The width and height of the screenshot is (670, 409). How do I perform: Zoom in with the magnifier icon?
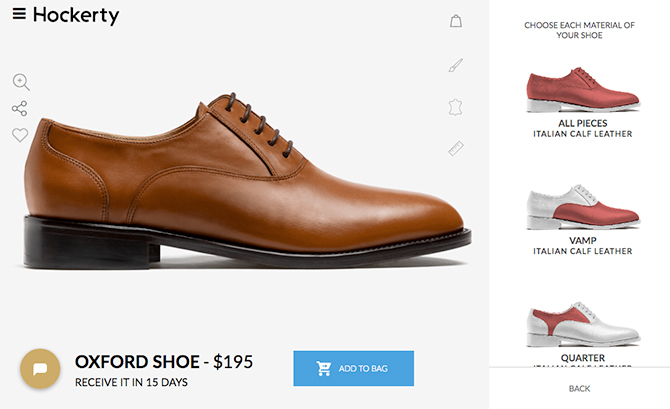21,82
